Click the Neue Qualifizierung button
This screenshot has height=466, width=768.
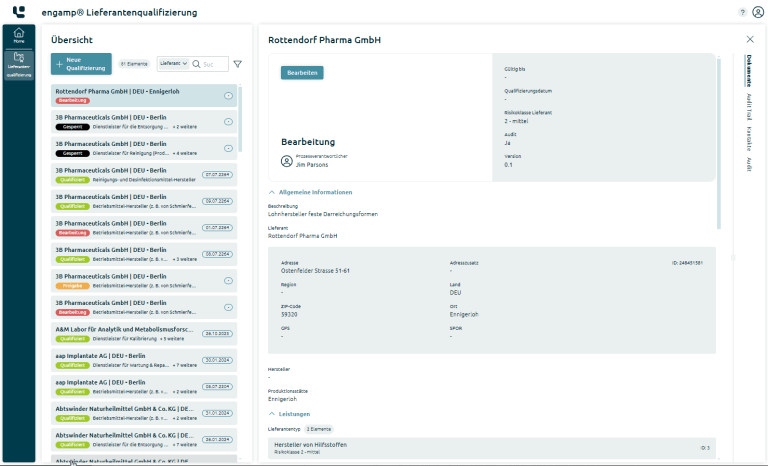(81, 64)
